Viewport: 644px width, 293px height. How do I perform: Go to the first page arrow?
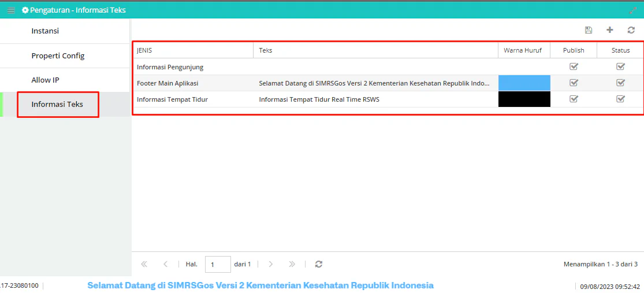pyautogui.click(x=144, y=264)
